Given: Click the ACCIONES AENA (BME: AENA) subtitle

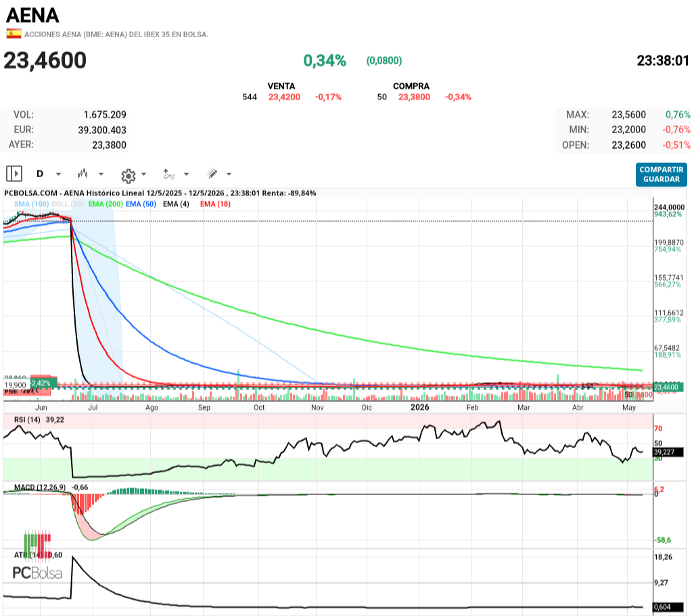Looking at the screenshot, I should 116,34.
